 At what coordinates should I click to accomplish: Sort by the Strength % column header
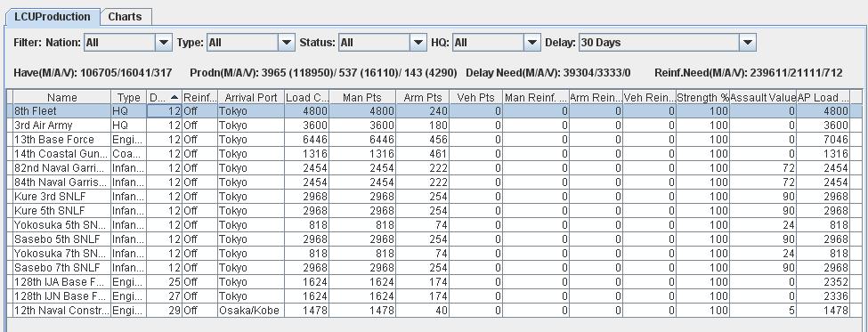pos(703,97)
